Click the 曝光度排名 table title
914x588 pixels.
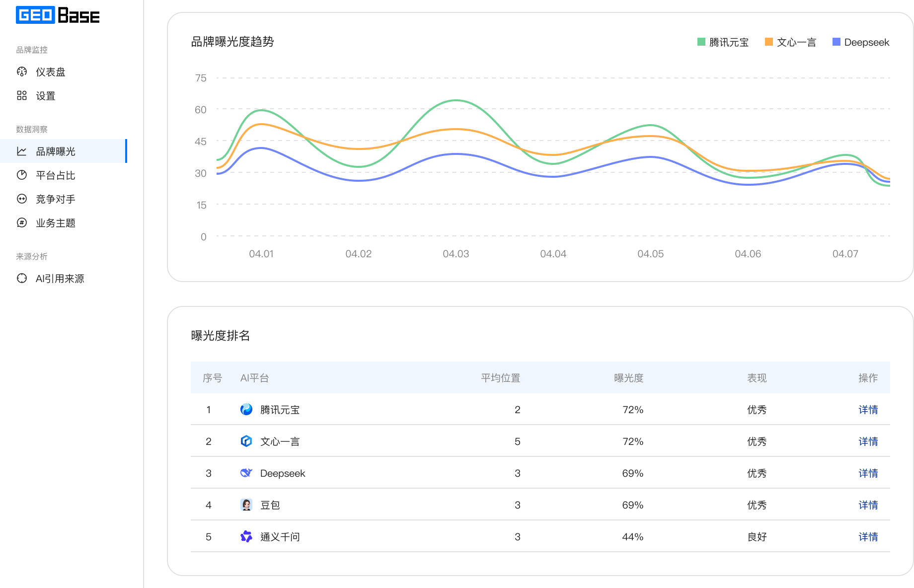[x=221, y=336]
